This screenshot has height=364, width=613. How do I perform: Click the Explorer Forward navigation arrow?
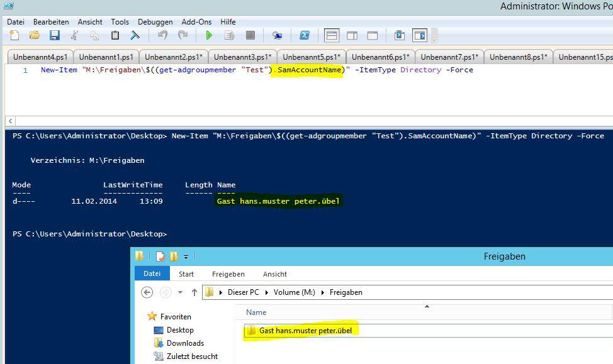166,292
